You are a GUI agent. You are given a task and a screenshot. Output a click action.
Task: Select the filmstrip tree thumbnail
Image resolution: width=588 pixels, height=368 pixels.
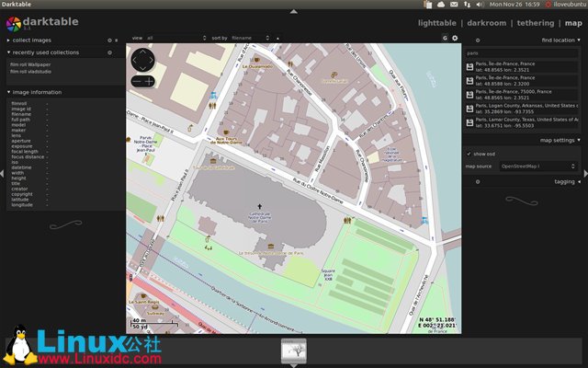click(294, 351)
